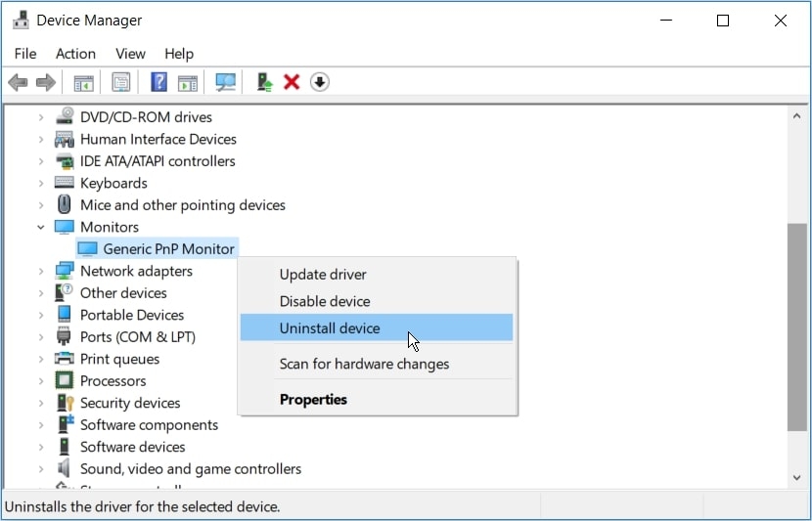Click Scan for hardware changes monitor icon

[225, 82]
